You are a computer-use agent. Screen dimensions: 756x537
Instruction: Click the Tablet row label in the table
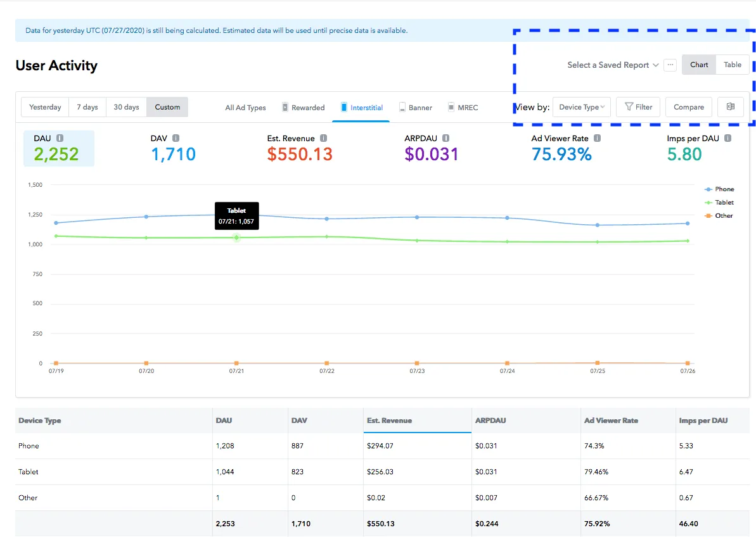28,472
